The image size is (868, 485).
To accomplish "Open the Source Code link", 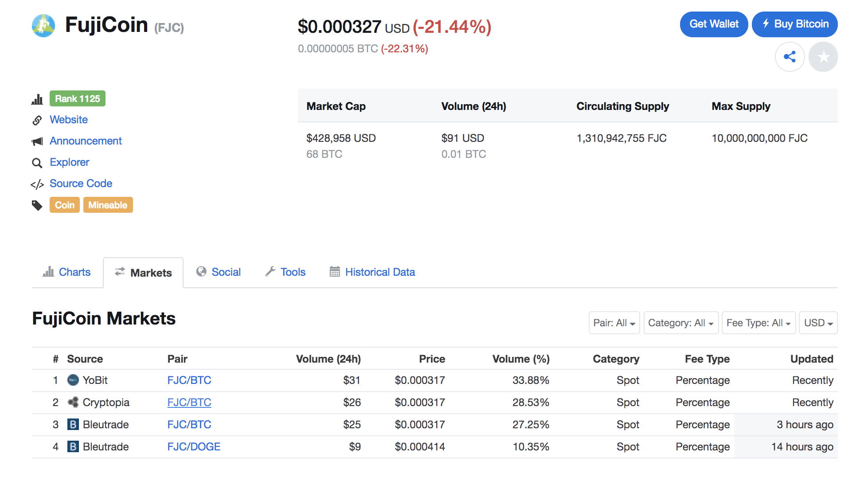I will [x=81, y=184].
